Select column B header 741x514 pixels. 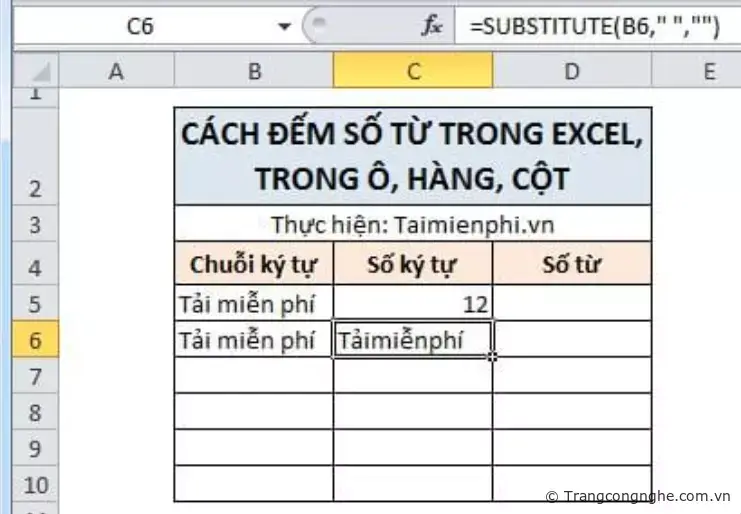click(x=254, y=70)
